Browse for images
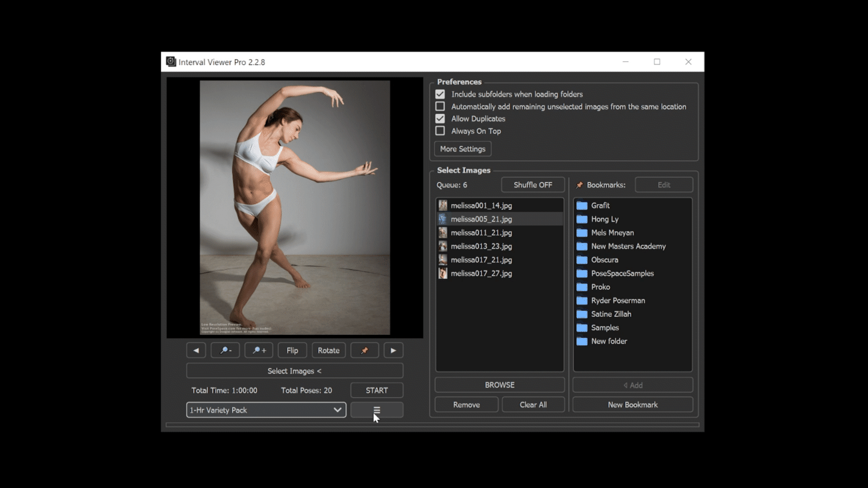The image size is (868, 488). pyautogui.click(x=500, y=384)
